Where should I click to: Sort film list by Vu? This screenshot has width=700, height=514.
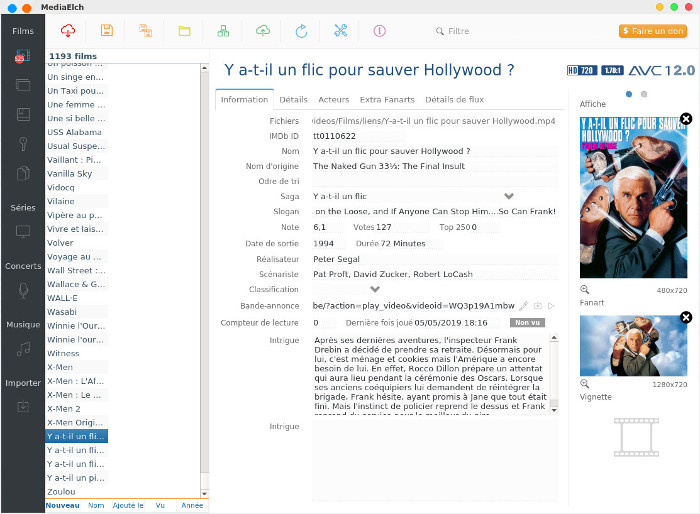[x=160, y=506]
